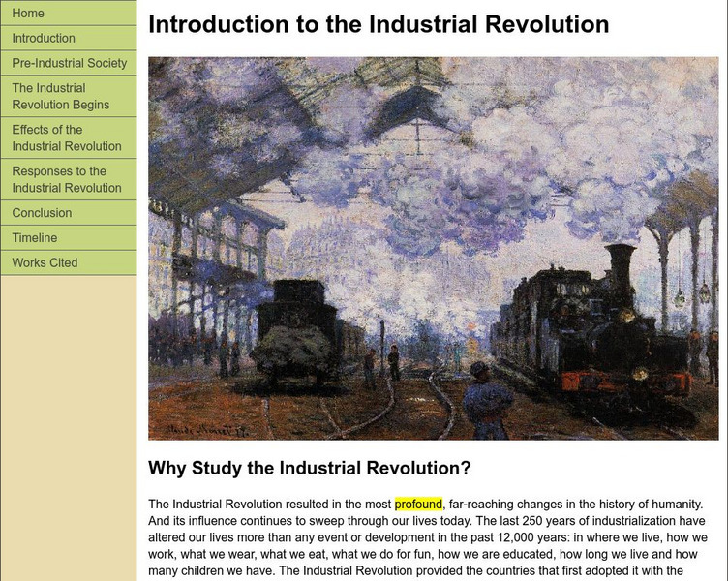Click the text "12,000 years"
Image resolution: width=728 pixels, height=581 pixels.
pos(532,537)
